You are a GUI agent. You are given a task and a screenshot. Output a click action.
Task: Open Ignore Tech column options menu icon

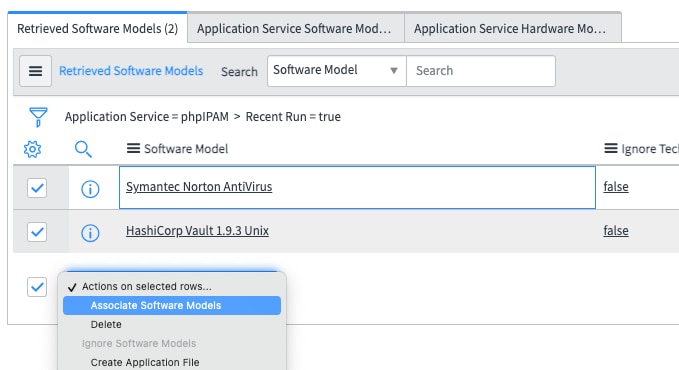click(611, 149)
